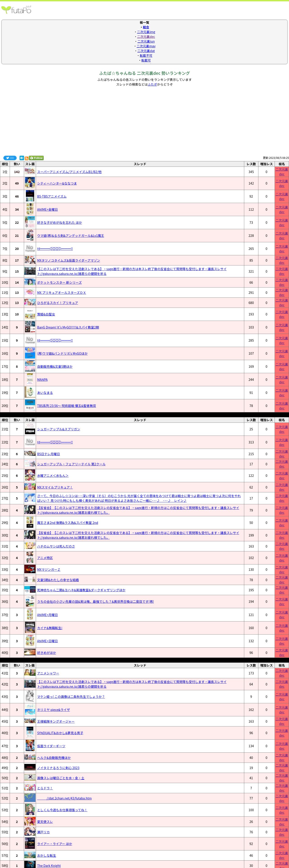This screenshot has width=289, height=868.
Task: Open thread 愛天使スレ
Action: [x=45, y=822]
